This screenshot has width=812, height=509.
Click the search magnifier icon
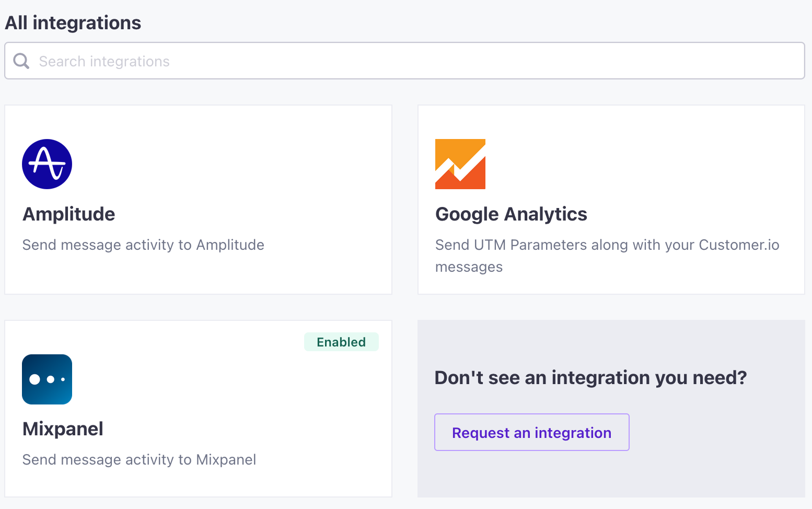tap(21, 61)
